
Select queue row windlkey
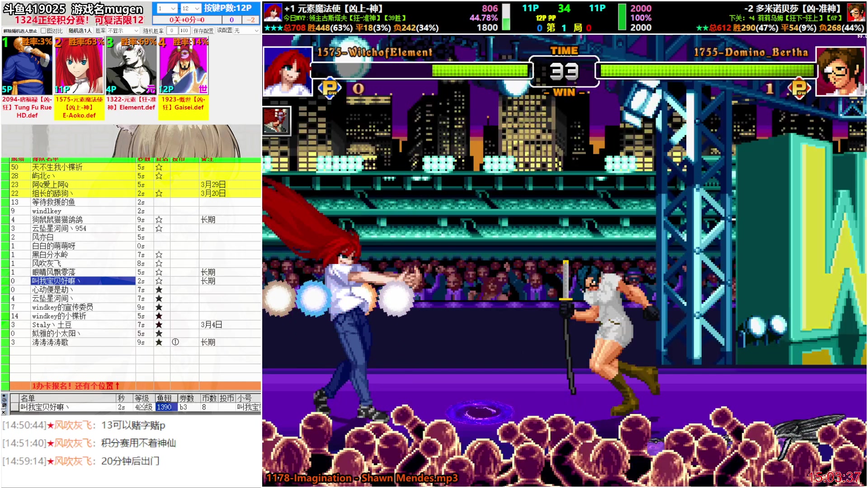[x=135, y=211]
